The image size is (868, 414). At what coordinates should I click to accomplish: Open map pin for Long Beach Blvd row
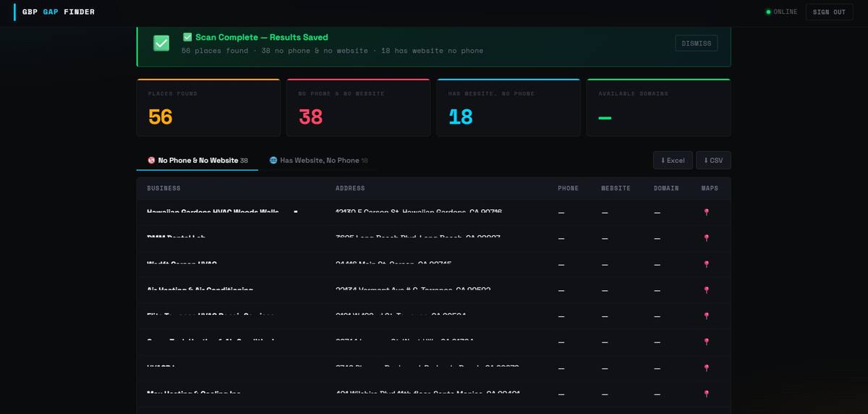point(706,237)
